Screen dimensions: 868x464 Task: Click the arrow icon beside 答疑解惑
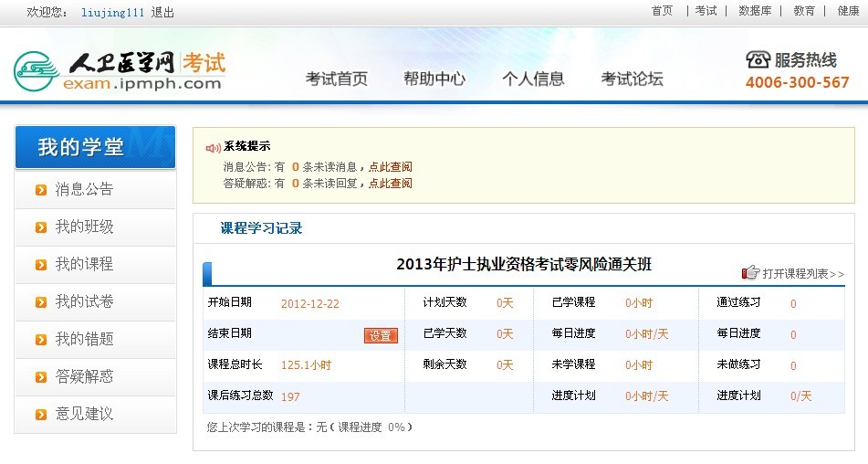(x=41, y=377)
